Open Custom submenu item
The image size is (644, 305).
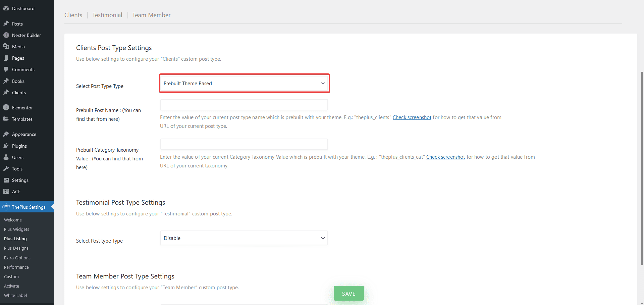coord(11,277)
